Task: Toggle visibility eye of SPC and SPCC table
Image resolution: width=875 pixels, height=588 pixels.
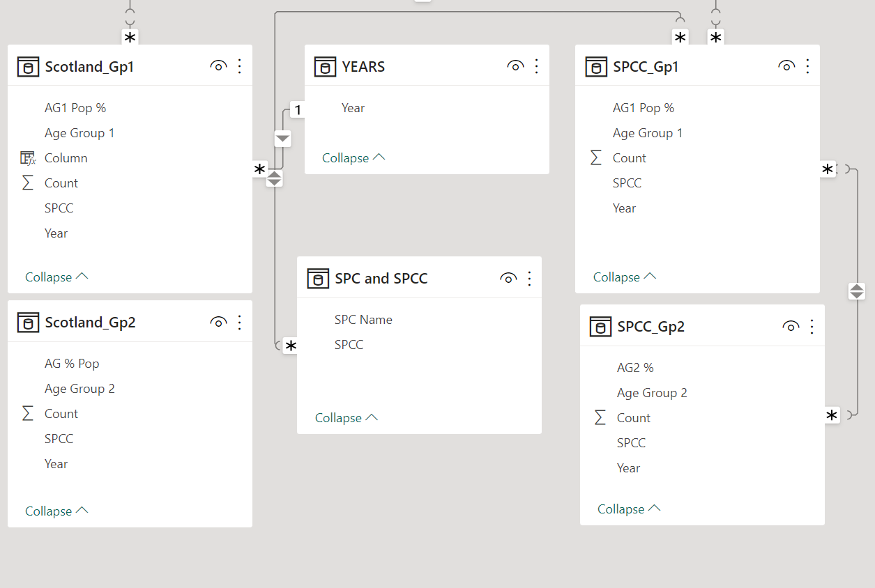Action: click(x=508, y=279)
